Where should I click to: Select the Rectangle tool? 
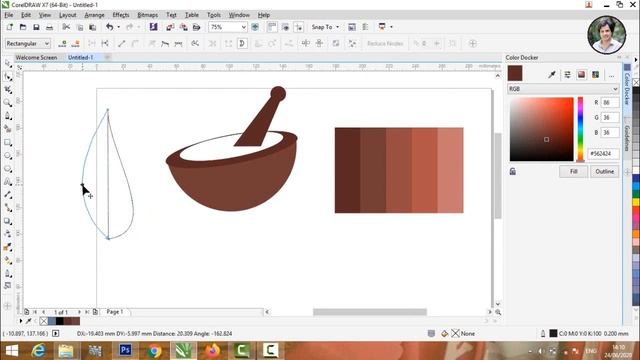(x=8, y=142)
